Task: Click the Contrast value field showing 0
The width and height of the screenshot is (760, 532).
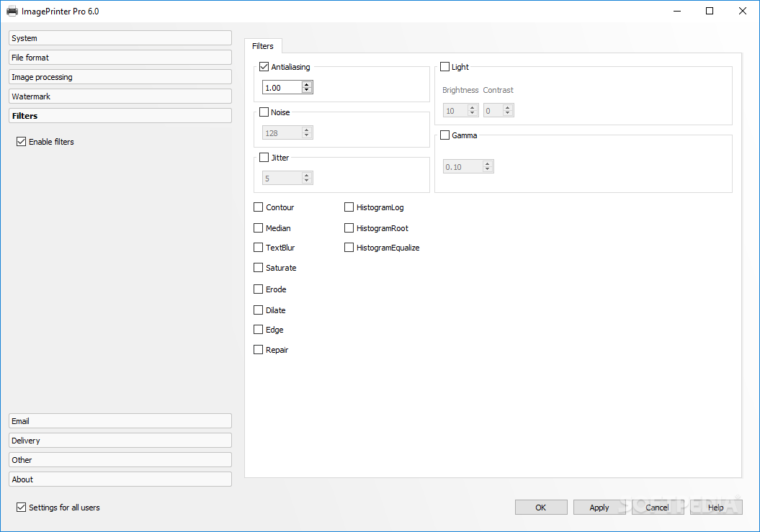Action: pos(493,110)
